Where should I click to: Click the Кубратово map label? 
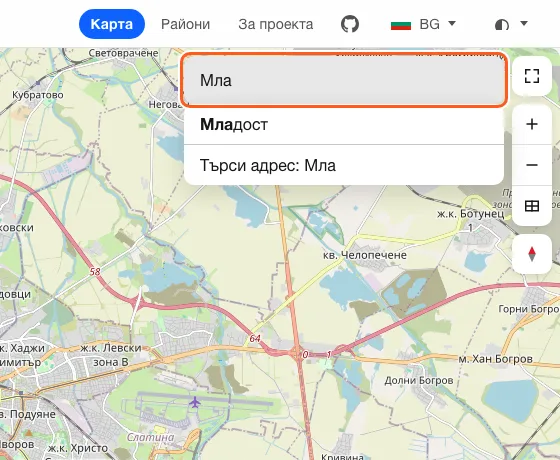point(38,95)
